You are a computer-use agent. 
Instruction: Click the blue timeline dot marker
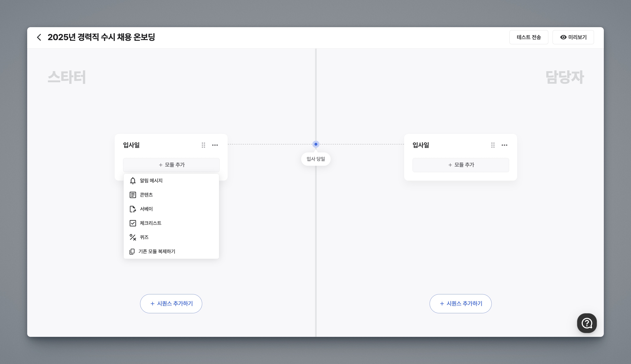point(316,144)
